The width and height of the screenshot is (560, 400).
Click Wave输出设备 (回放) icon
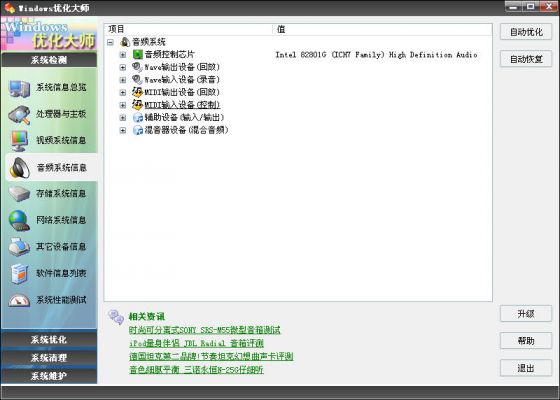[x=137, y=67]
